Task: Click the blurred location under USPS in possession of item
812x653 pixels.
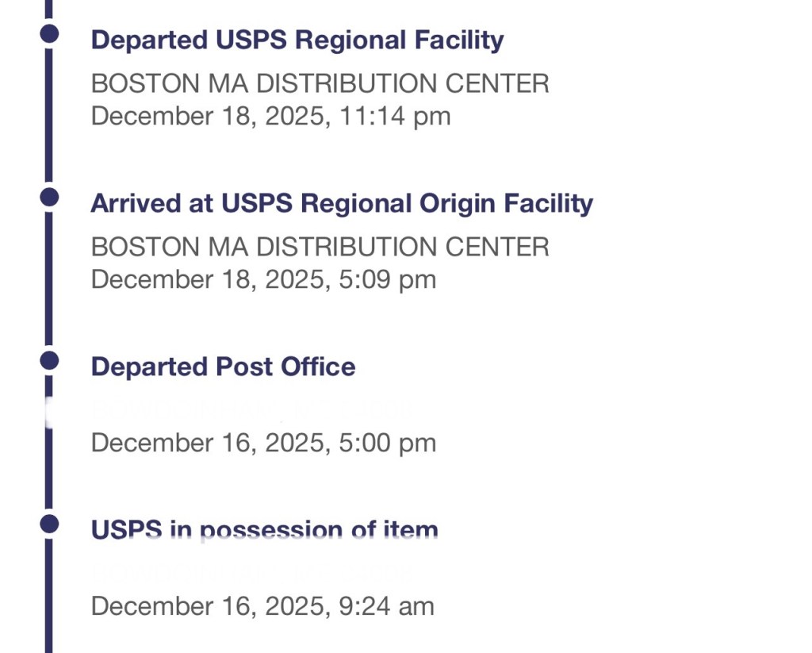Action: point(252,571)
